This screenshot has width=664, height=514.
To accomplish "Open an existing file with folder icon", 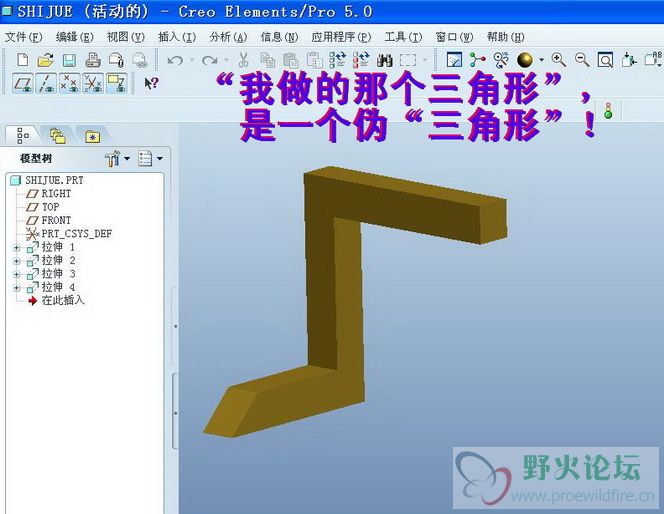I will (x=46, y=60).
